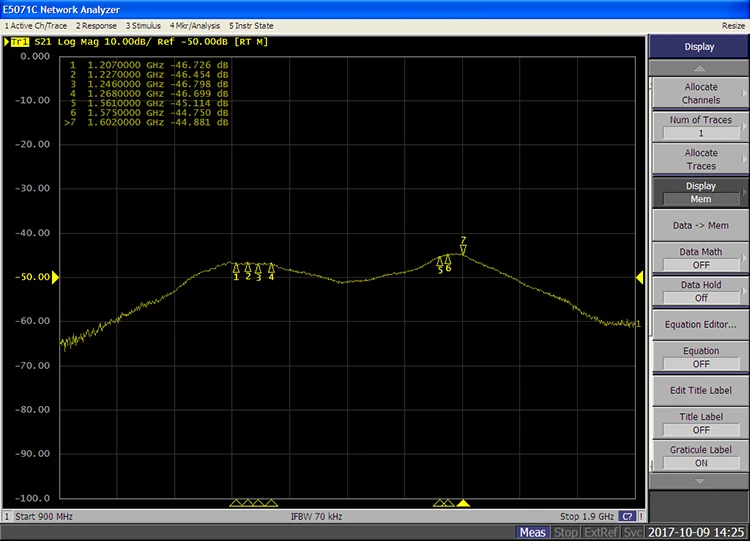Screen dimensions: 750x541
Task: Click the marker 4 readout 1.2680000 GHz row
Action: (149, 94)
